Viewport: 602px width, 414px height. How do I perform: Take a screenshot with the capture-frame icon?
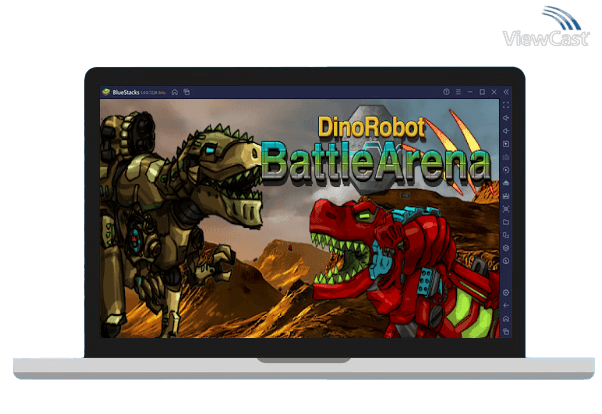[506, 209]
